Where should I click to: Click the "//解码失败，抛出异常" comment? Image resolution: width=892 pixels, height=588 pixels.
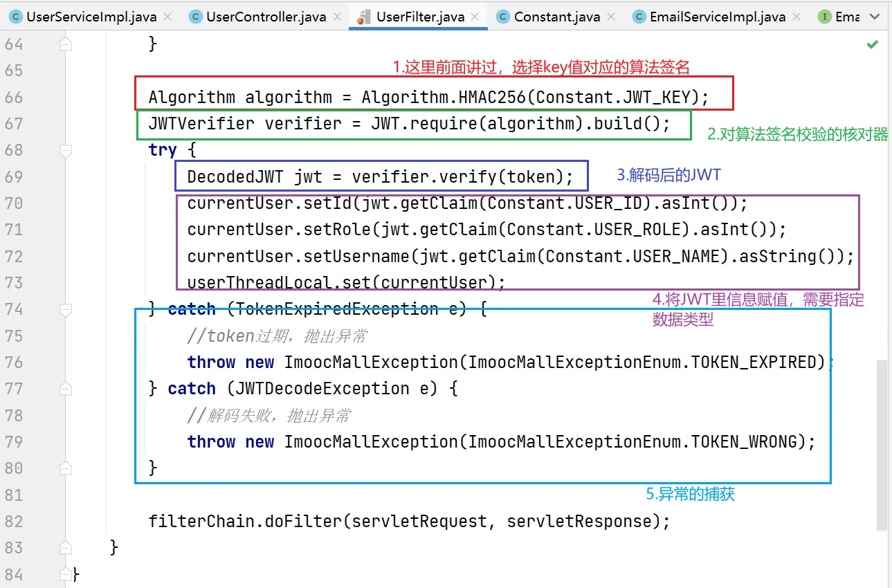point(269,416)
